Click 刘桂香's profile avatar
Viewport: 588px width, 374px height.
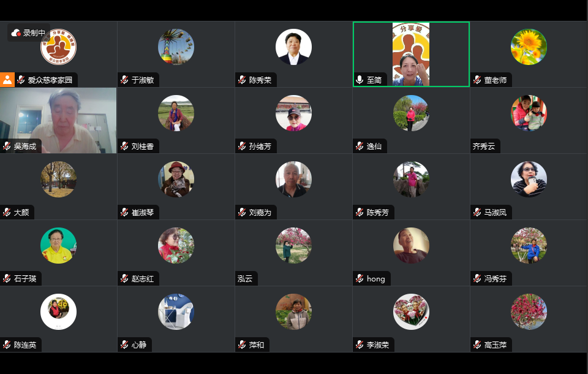point(176,113)
